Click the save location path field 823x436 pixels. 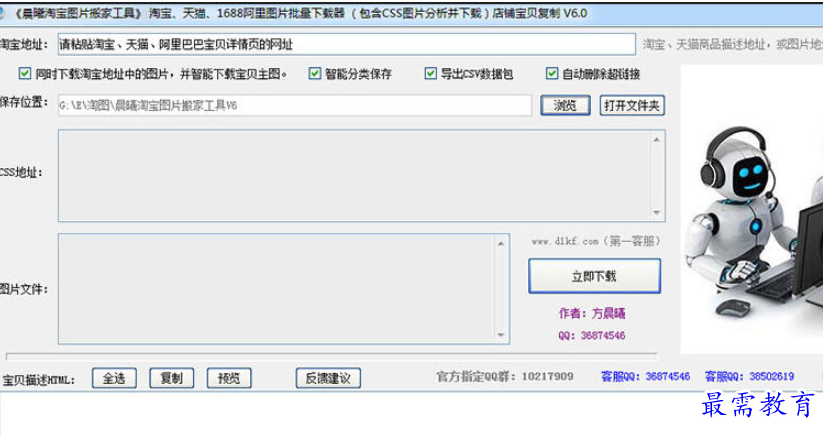(x=294, y=105)
